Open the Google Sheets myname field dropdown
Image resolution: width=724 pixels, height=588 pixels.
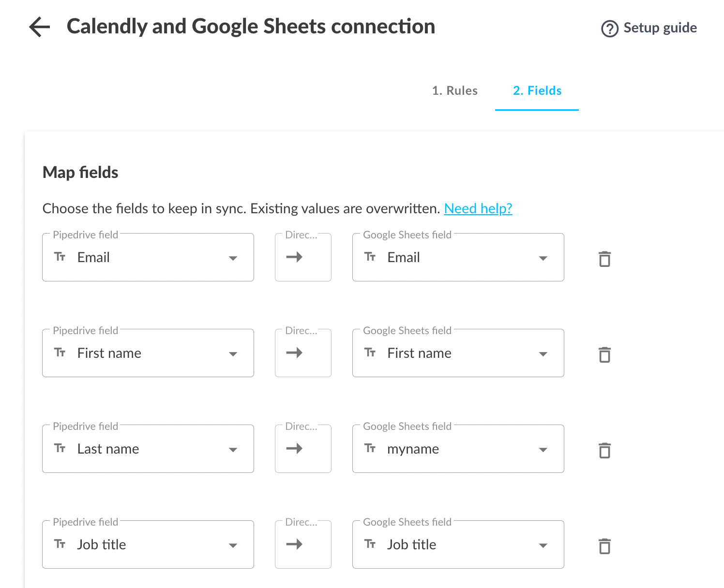(x=543, y=449)
